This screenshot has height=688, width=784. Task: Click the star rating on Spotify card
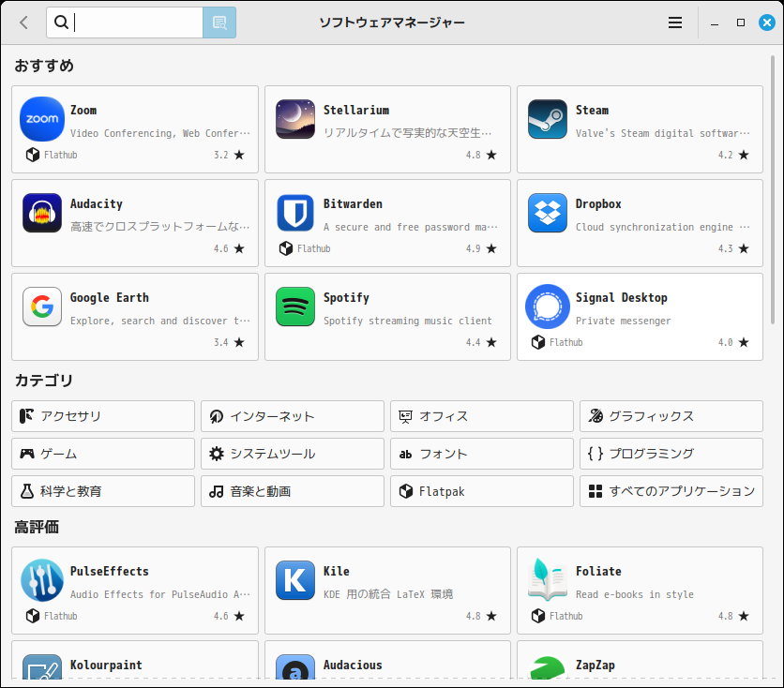(x=481, y=342)
